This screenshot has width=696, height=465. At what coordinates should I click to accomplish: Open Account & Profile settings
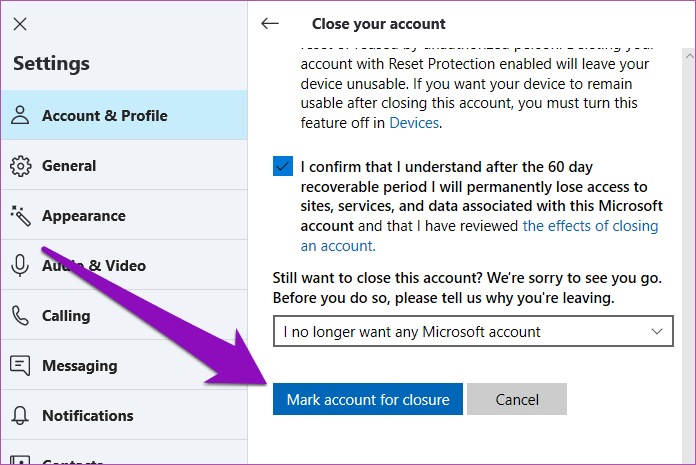[x=124, y=115]
